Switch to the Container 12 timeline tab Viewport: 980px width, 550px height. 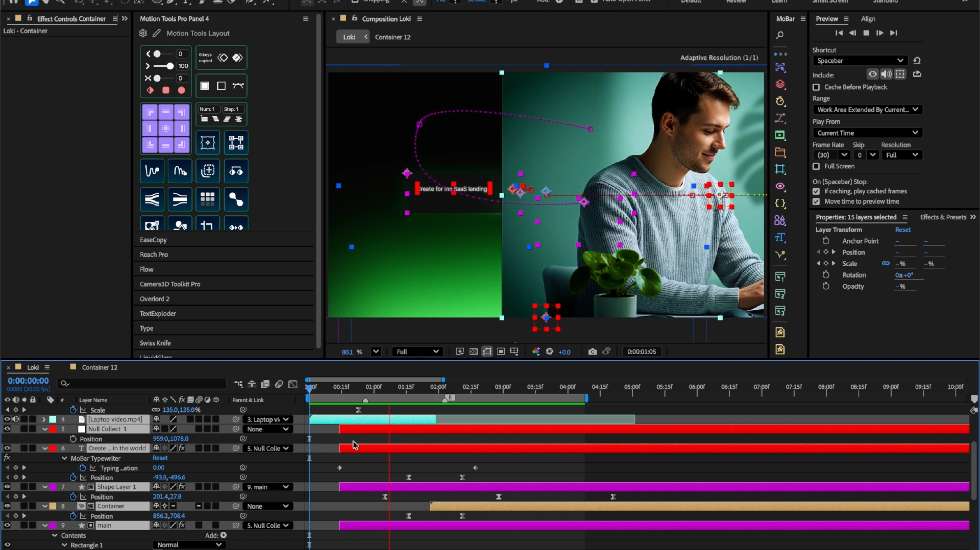[99, 367]
